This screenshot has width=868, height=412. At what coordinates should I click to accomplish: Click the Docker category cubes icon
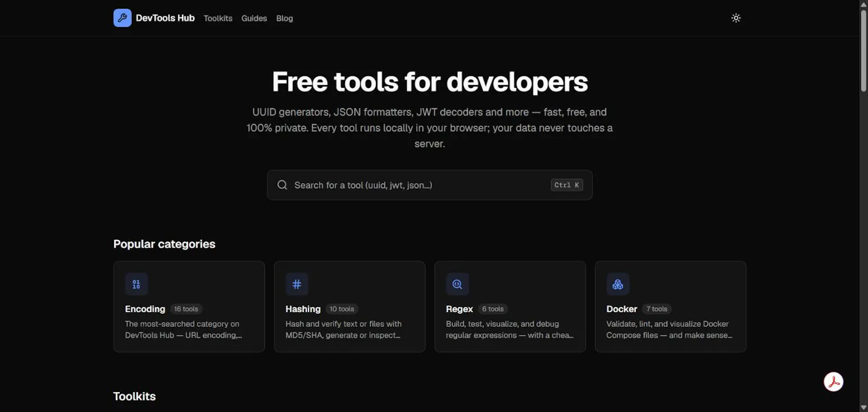point(618,284)
